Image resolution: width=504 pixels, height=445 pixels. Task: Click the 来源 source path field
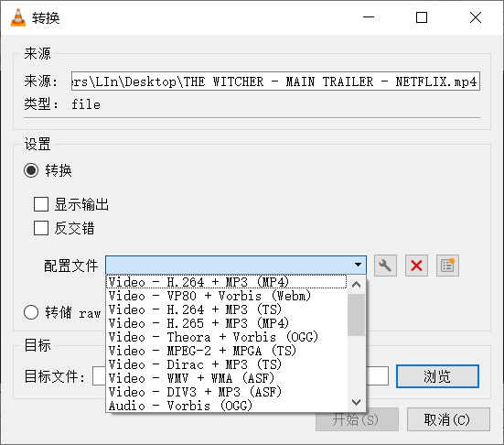click(275, 81)
